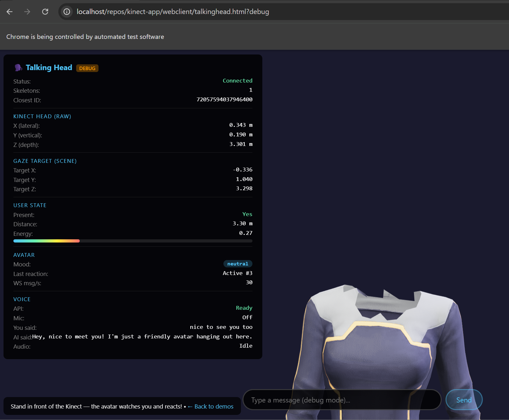The height and width of the screenshot is (420, 509).
Task: Click the GAZE TARGET (SCENE) section header
Action: tap(45, 161)
